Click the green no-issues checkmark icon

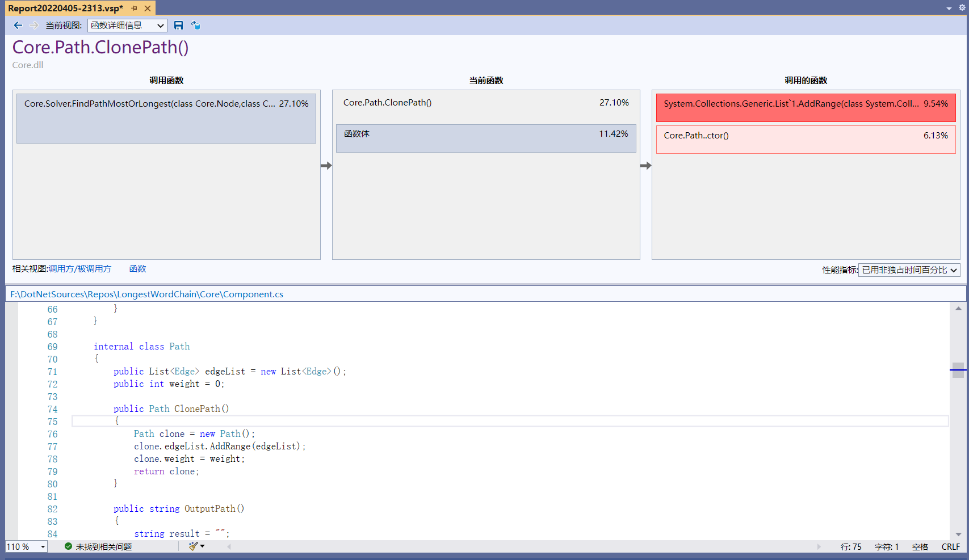[68, 546]
